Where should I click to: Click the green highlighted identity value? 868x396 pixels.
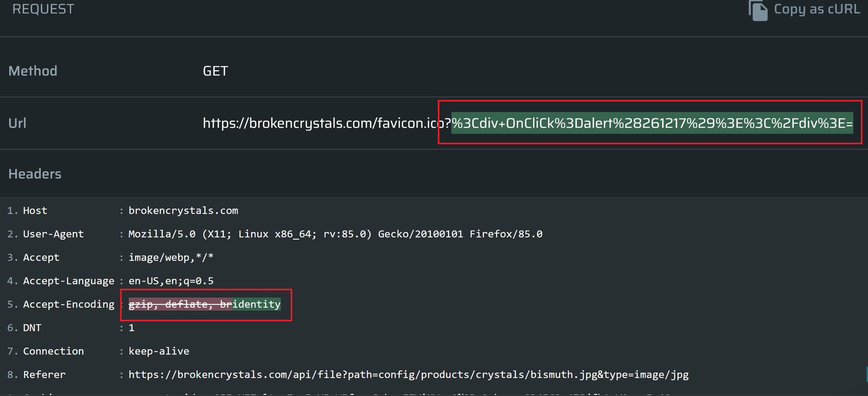click(256, 304)
